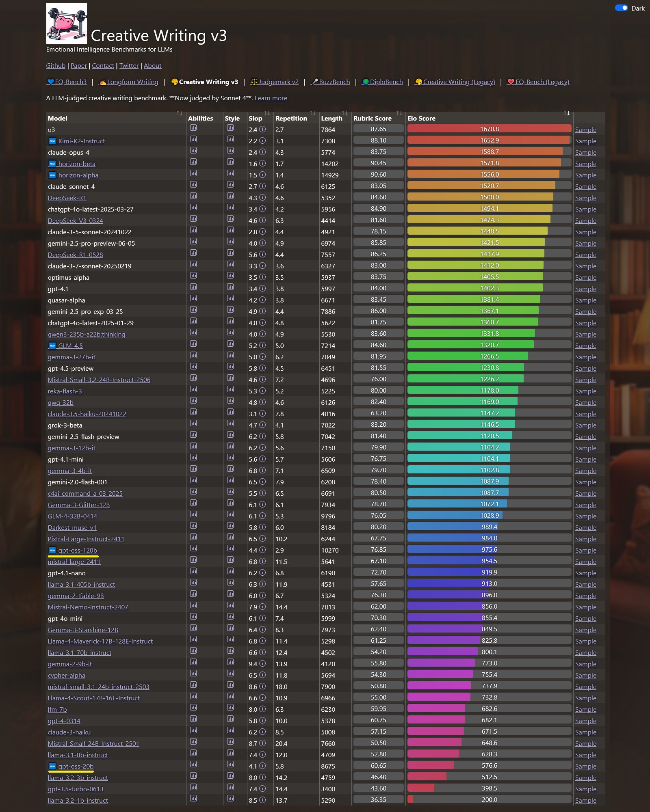This screenshot has height=812, width=650.
Task: Sort table by Elo Score column arrows
Action: 567,113
